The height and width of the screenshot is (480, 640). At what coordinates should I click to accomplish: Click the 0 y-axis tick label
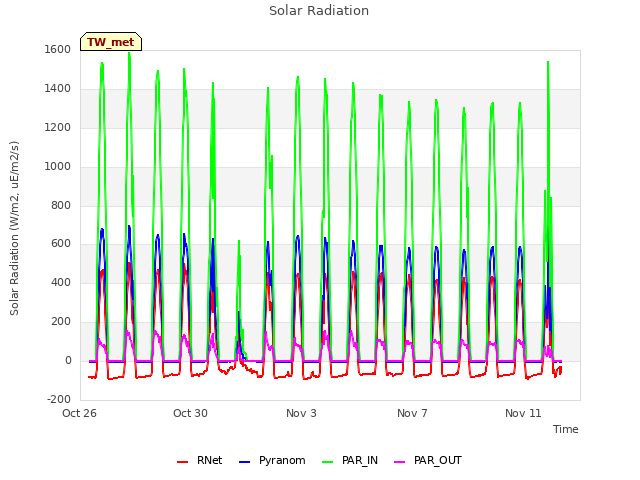[x=68, y=360]
